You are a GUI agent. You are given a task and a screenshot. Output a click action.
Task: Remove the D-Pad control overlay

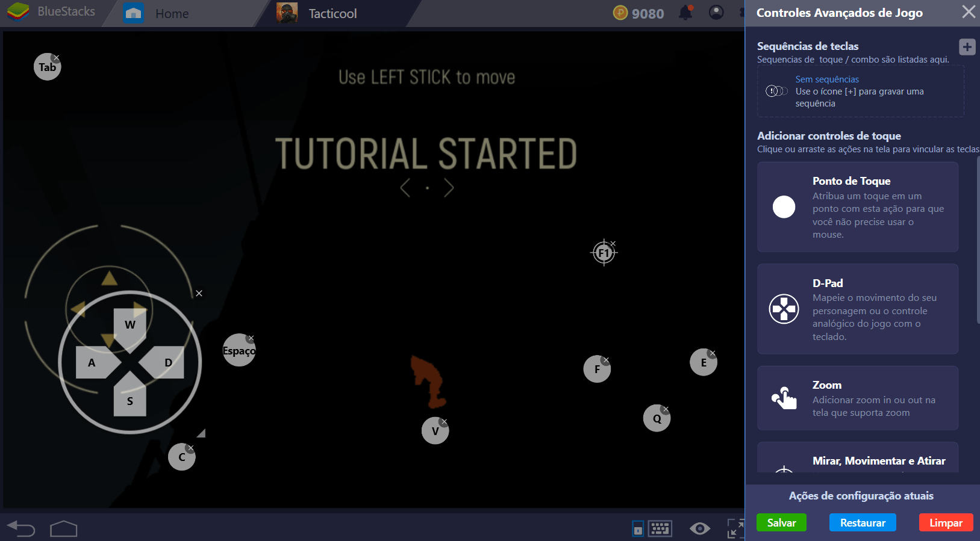(x=199, y=293)
